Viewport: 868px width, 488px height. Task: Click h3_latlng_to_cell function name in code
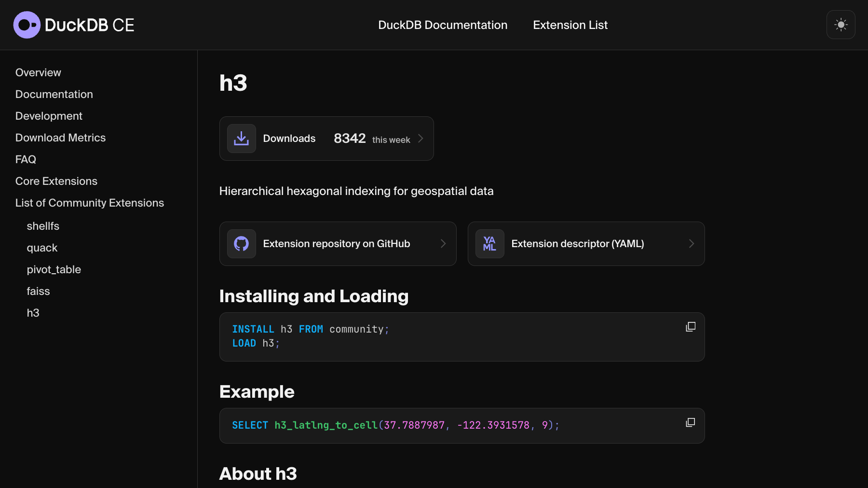[326, 425]
